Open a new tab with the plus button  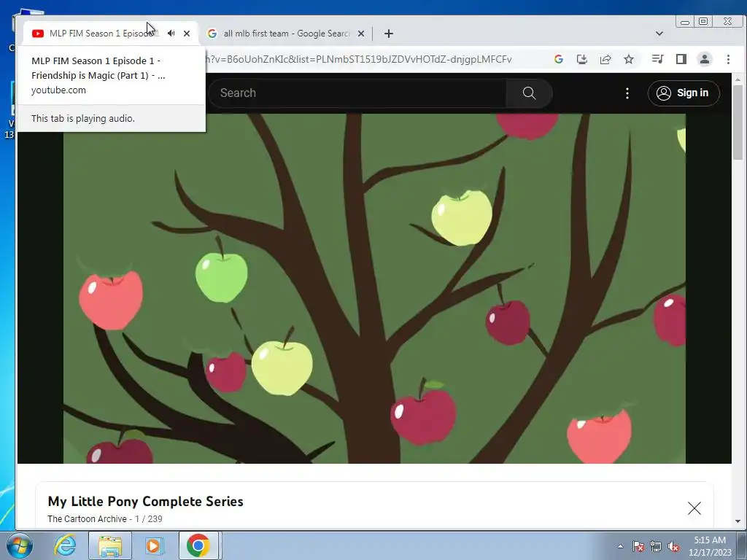pos(389,34)
